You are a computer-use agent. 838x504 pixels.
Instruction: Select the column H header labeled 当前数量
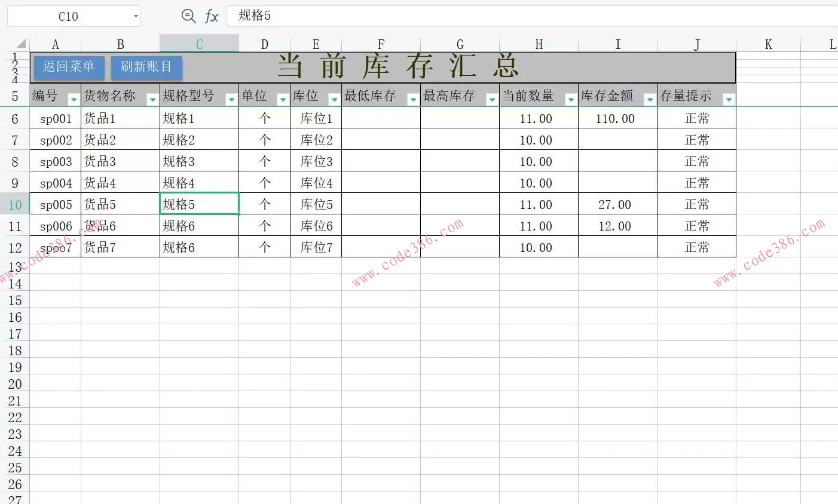pyautogui.click(x=538, y=44)
